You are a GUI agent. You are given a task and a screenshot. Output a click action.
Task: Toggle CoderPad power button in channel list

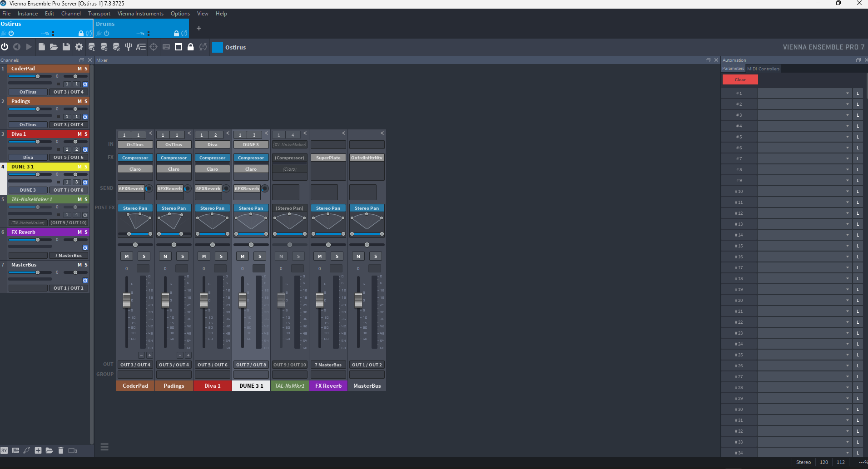click(85, 84)
